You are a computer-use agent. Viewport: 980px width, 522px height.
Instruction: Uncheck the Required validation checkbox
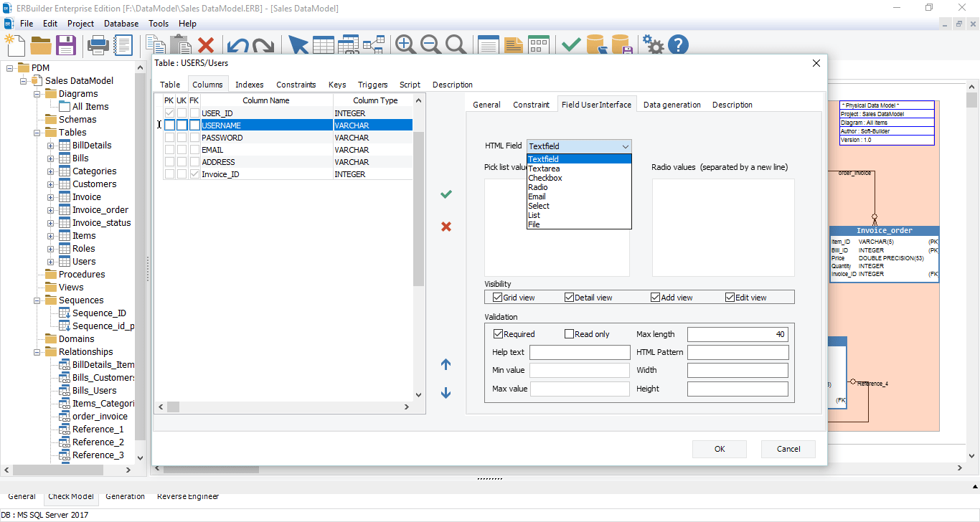pos(499,334)
